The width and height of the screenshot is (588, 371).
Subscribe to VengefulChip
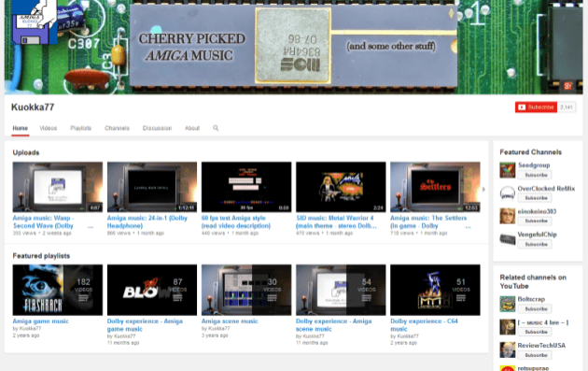click(x=535, y=244)
